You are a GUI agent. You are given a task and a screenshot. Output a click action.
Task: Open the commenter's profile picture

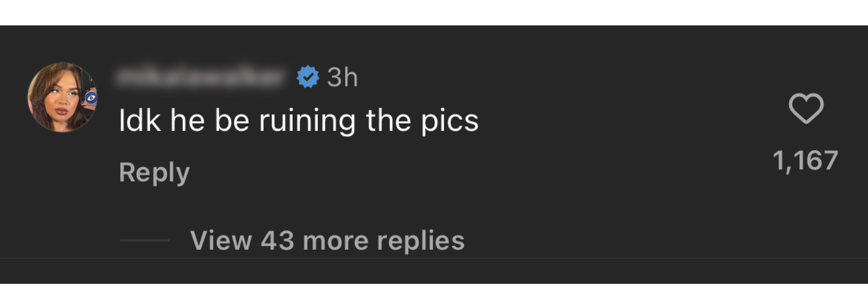[x=63, y=97]
